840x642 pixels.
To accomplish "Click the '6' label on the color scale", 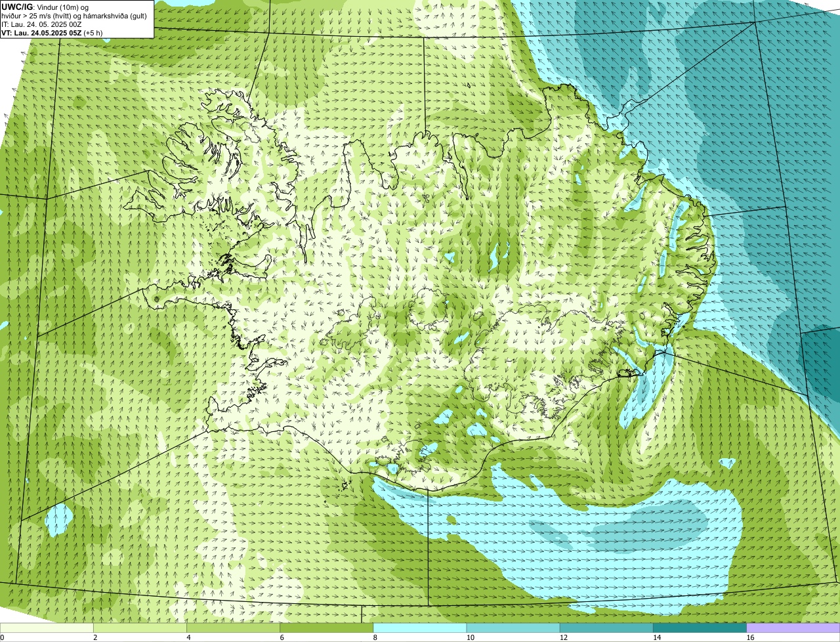I will 282,637.
